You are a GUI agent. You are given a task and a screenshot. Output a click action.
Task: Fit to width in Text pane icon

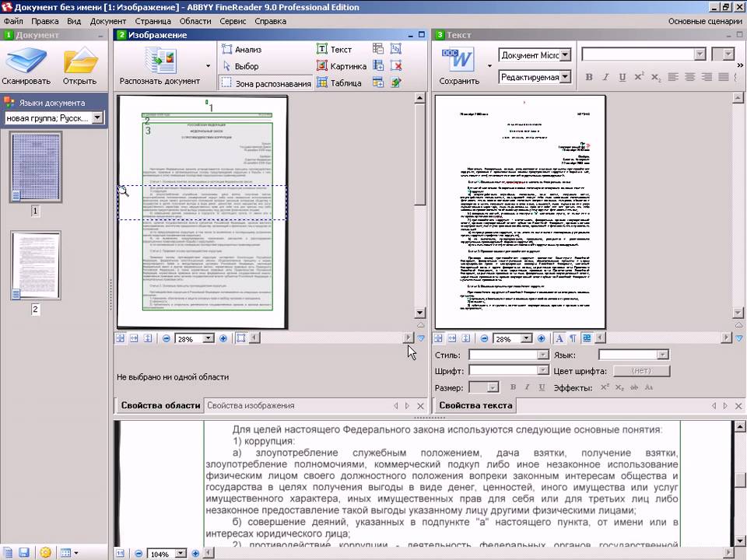click(x=451, y=338)
